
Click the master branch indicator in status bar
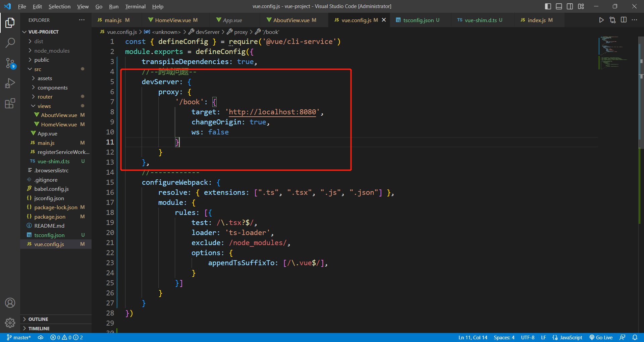tap(19, 337)
